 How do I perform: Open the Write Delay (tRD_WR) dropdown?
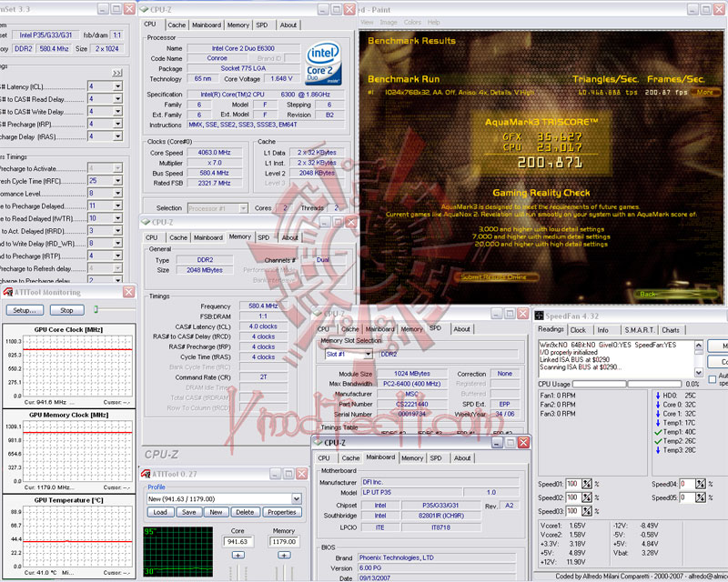pos(117,243)
